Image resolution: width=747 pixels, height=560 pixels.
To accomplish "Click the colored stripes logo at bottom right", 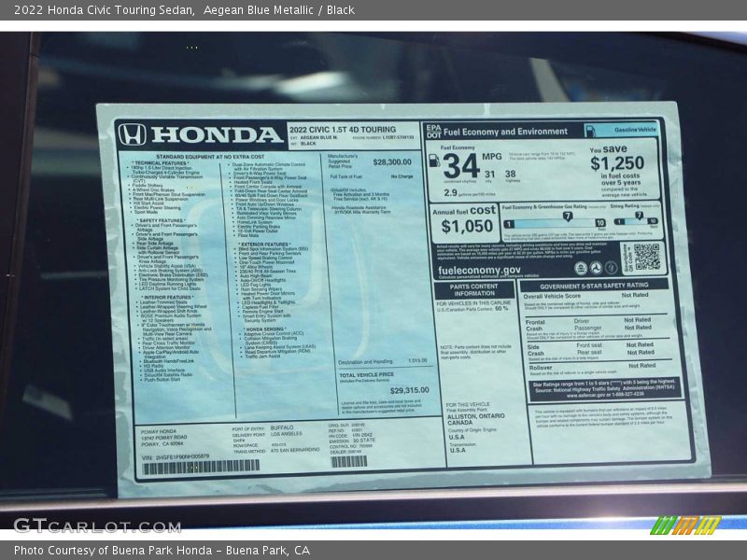I will click(x=685, y=525).
